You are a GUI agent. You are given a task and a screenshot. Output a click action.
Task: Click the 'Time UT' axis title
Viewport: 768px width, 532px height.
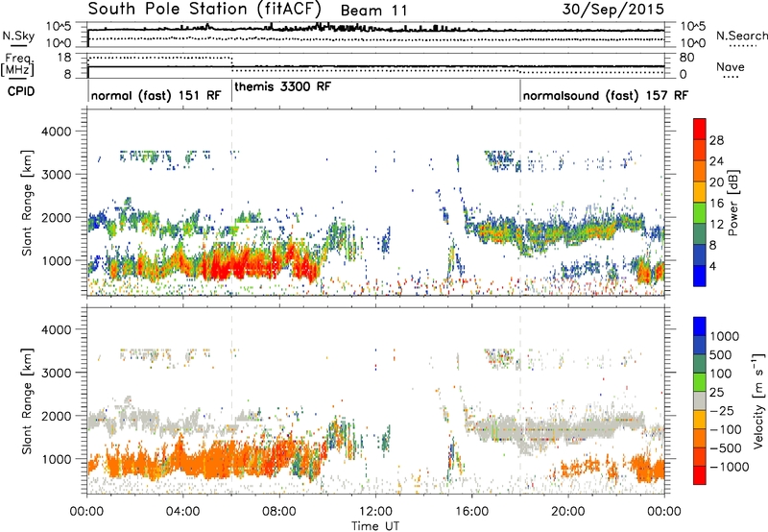(375, 525)
